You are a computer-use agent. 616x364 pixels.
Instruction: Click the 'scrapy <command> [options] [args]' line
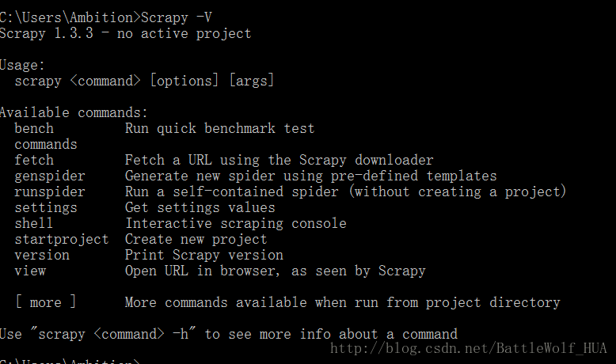144,81
